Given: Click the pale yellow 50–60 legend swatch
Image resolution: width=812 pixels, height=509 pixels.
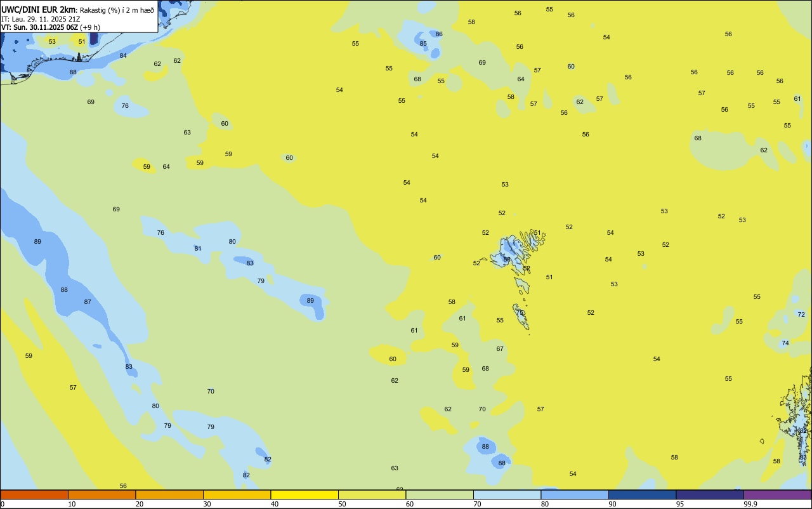Looking at the screenshot, I should coord(372,494).
